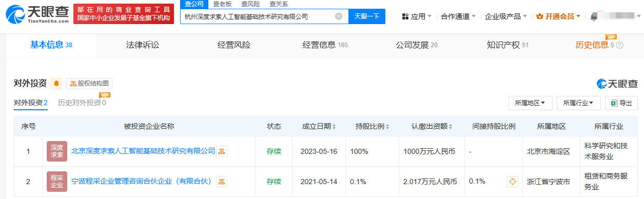Expand the 企业级产品 menu
Viewport: 644px width, 199px height.
(x=505, y=16)
